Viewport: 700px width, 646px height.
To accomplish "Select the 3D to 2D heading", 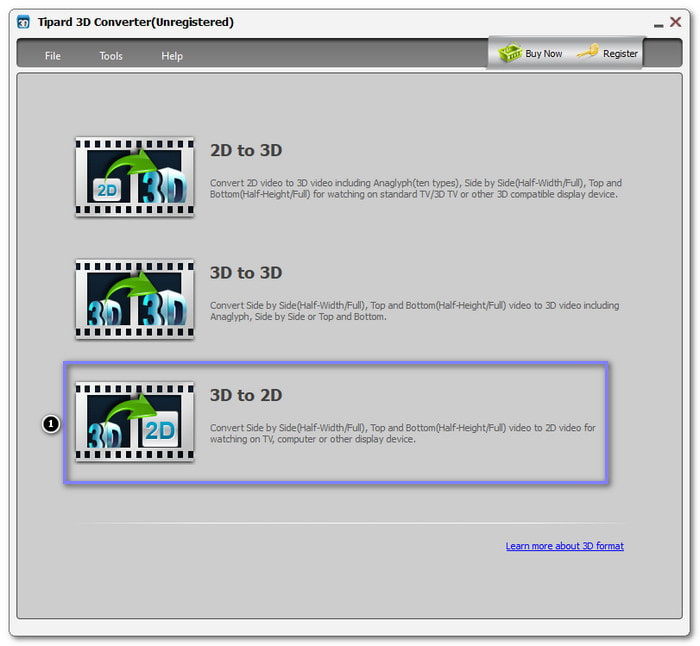I will (246, 395).
